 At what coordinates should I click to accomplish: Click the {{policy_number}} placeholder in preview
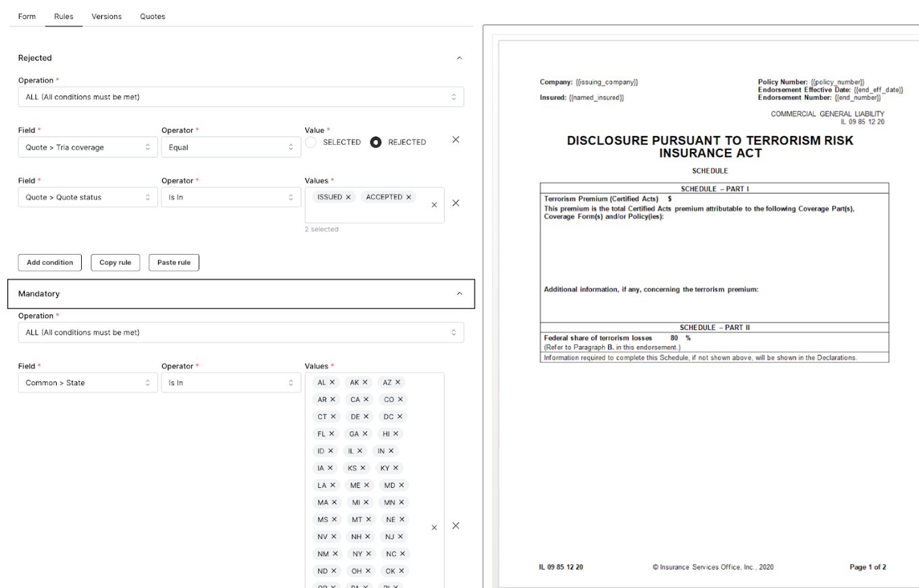(838, 82)
